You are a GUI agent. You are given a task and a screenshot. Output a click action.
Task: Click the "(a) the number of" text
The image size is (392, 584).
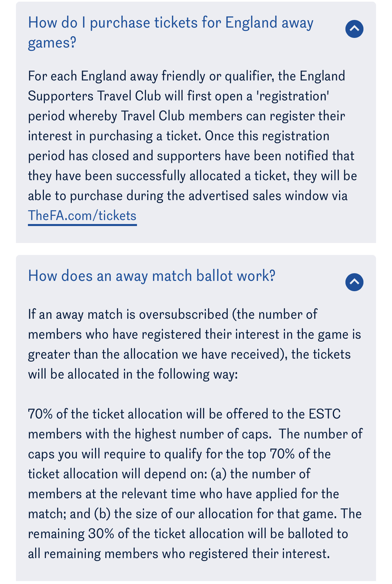260,474
